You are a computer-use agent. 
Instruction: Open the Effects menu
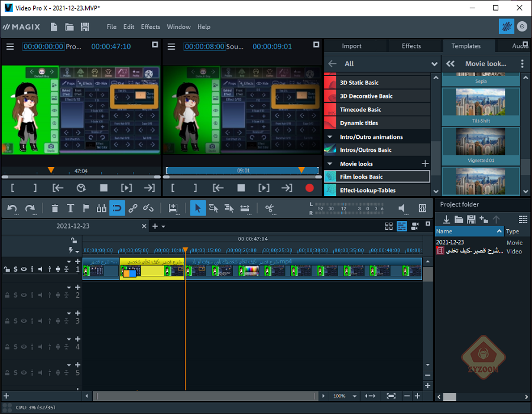pos(150,27)
